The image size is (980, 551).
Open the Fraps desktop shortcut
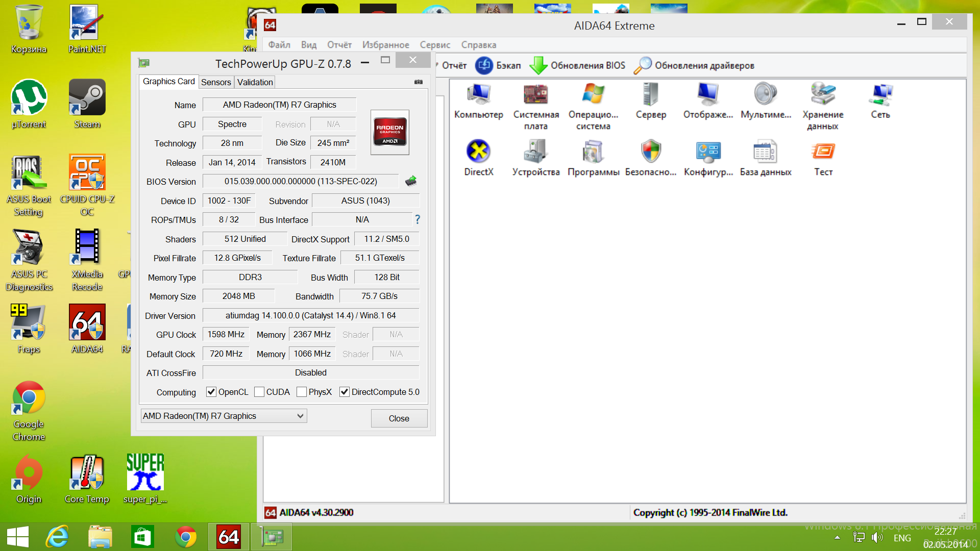tap(29, 329)
